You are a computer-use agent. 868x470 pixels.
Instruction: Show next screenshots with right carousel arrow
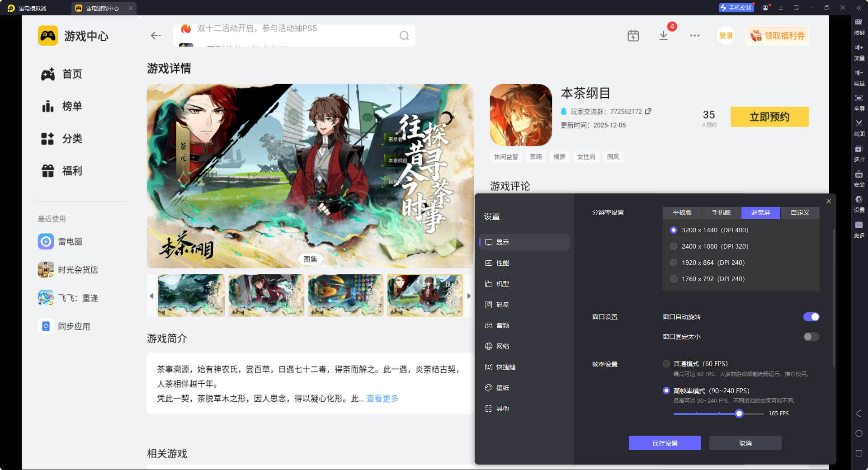[469, 296]
